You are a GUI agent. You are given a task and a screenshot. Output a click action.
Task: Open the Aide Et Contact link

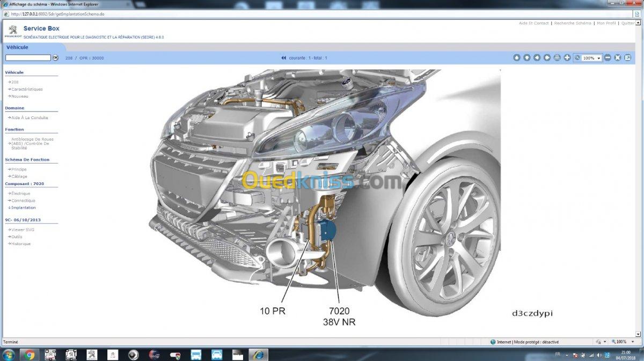pos(534,24)
